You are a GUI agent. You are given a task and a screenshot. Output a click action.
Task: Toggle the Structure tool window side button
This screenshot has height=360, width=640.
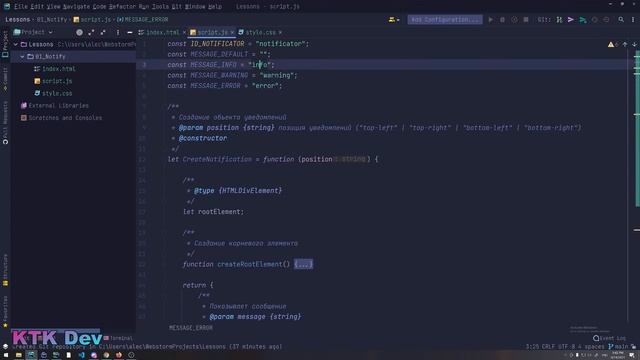5,270
